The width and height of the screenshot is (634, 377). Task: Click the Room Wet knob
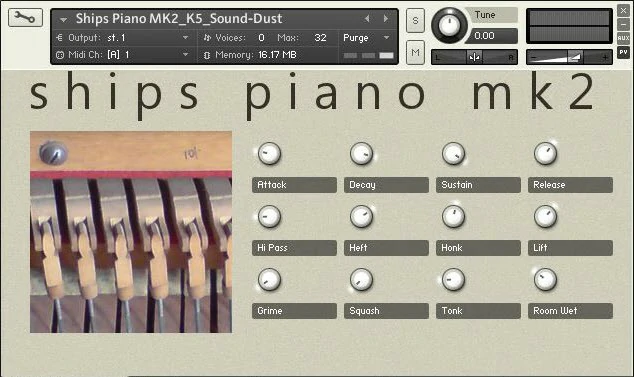tap(545, 280)
